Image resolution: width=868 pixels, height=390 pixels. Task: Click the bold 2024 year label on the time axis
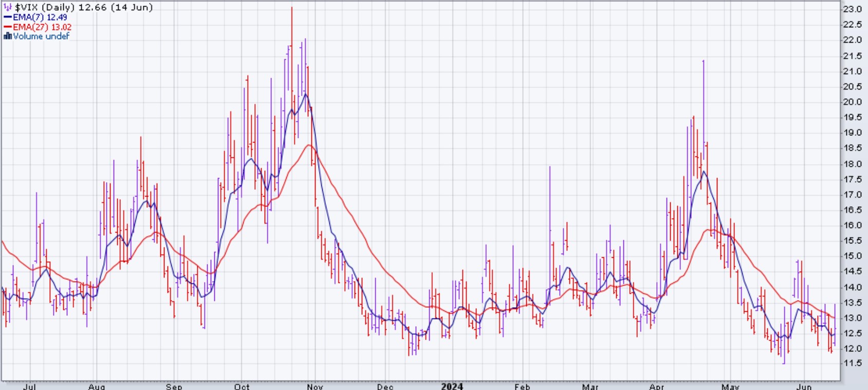tap(452, 386)
